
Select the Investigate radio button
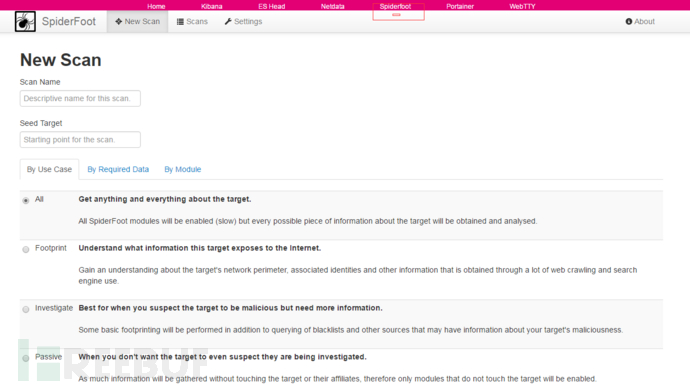coord(26,309)
